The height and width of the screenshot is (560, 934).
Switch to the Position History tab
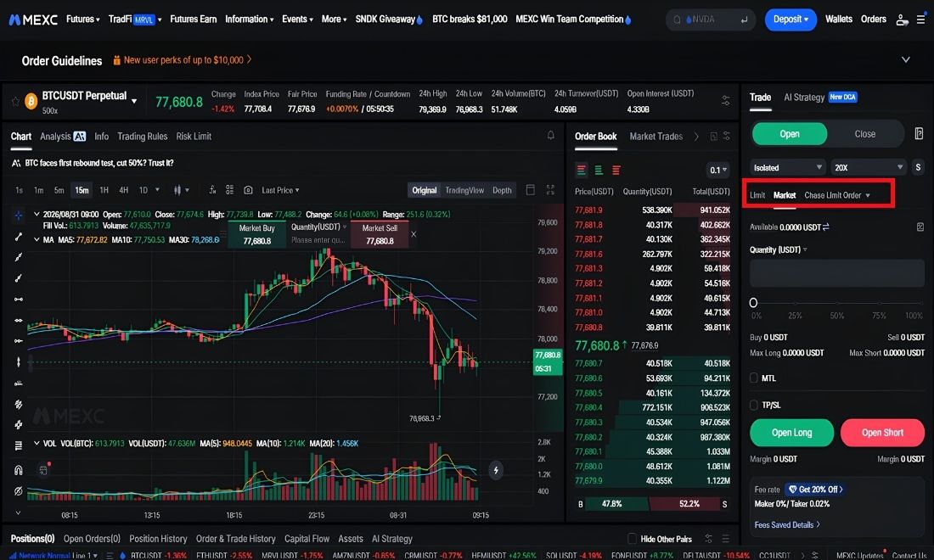[158, 539]
